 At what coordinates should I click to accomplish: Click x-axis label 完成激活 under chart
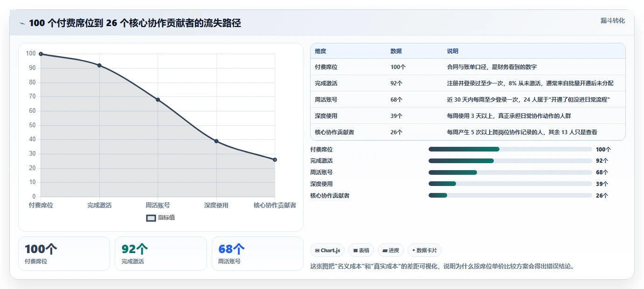tap(99, 205)
